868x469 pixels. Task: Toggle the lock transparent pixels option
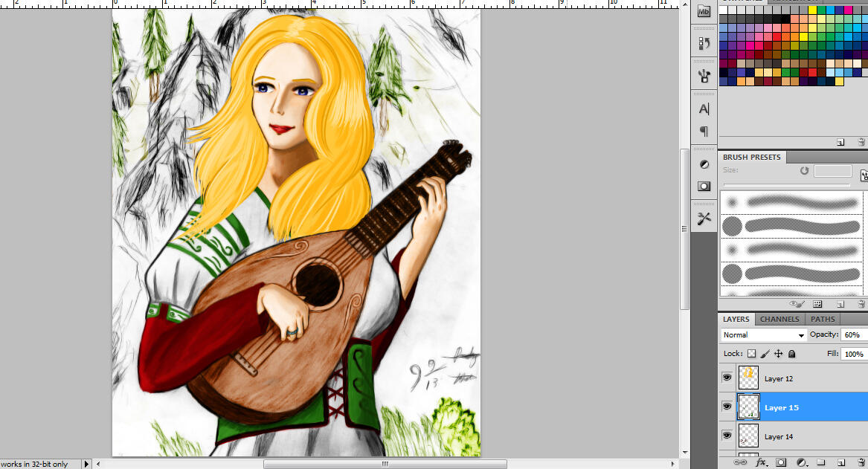(751, 355)
